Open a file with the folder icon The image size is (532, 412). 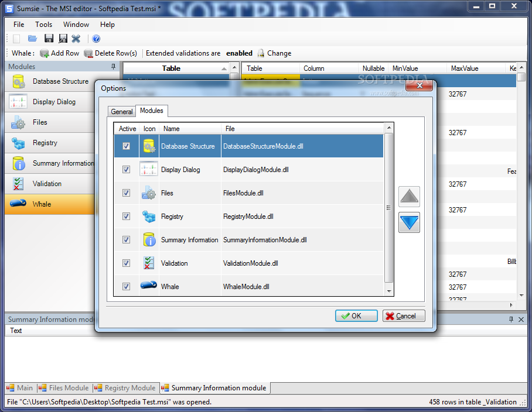pos(33,39)
